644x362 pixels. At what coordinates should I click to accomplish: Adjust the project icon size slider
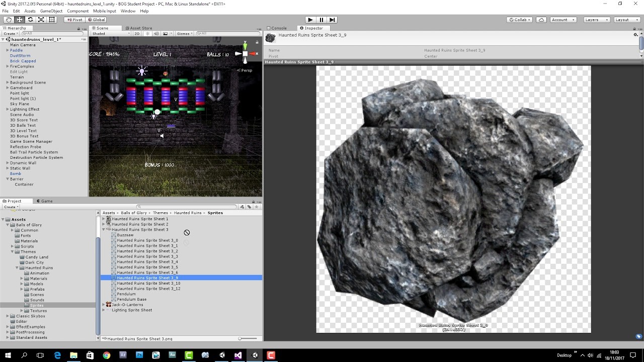pos(248,339)
